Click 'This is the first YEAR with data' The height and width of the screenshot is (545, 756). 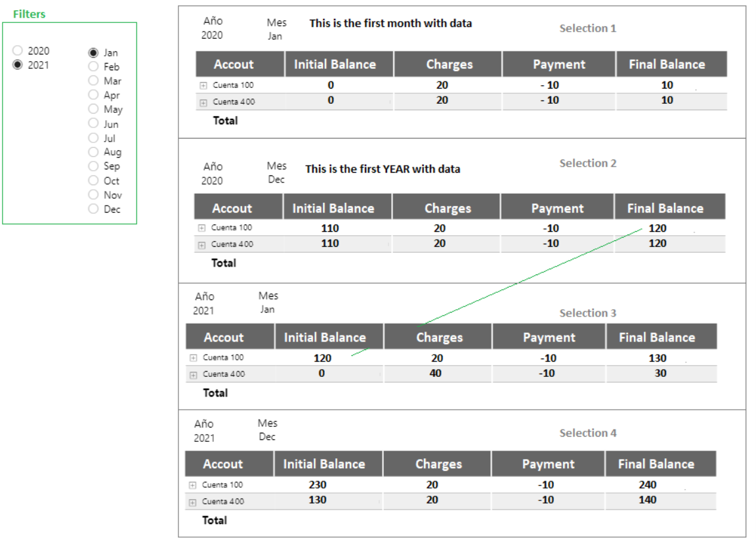point(383,169)
